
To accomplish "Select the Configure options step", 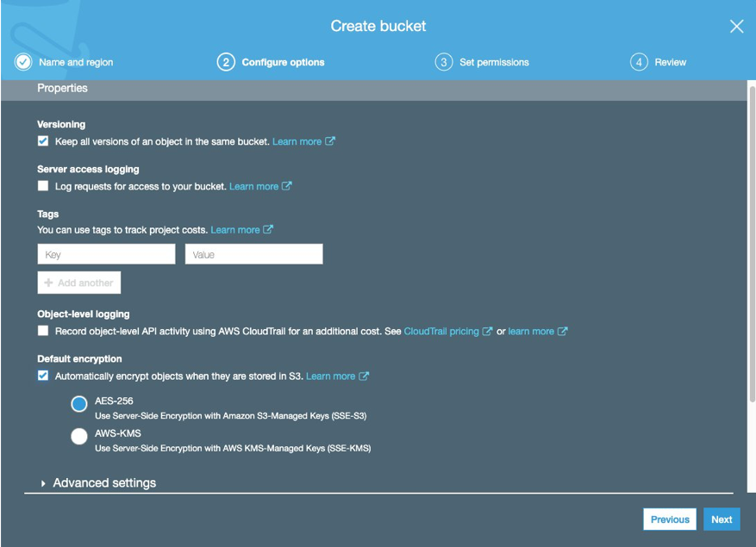I will 283,62.
